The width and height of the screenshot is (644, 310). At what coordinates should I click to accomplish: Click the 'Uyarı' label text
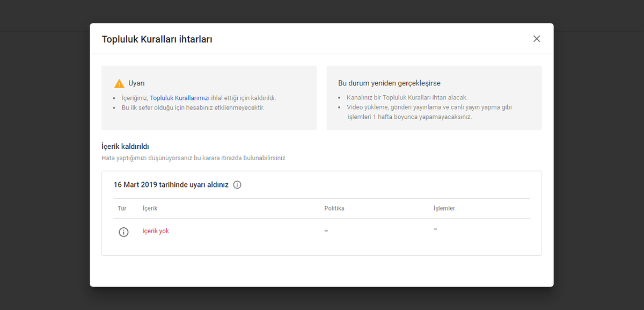(136, 84)
